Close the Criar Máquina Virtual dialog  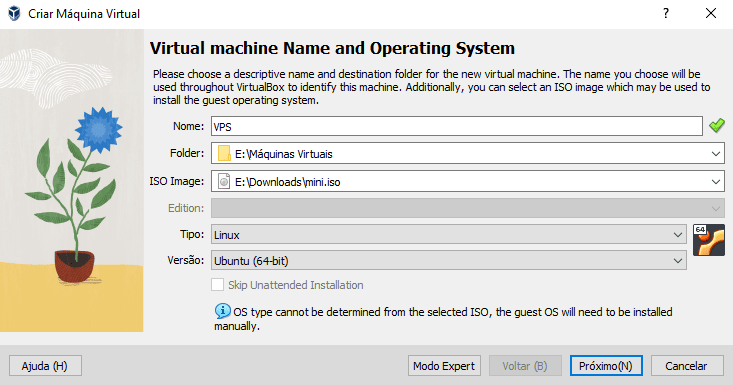click(x=711, y=13)
